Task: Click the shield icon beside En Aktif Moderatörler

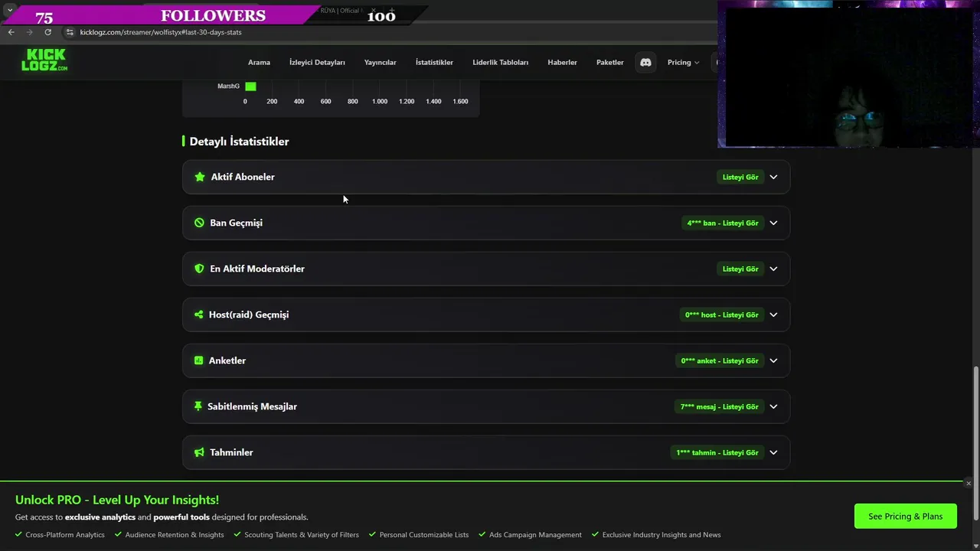Action: [199, 269]
